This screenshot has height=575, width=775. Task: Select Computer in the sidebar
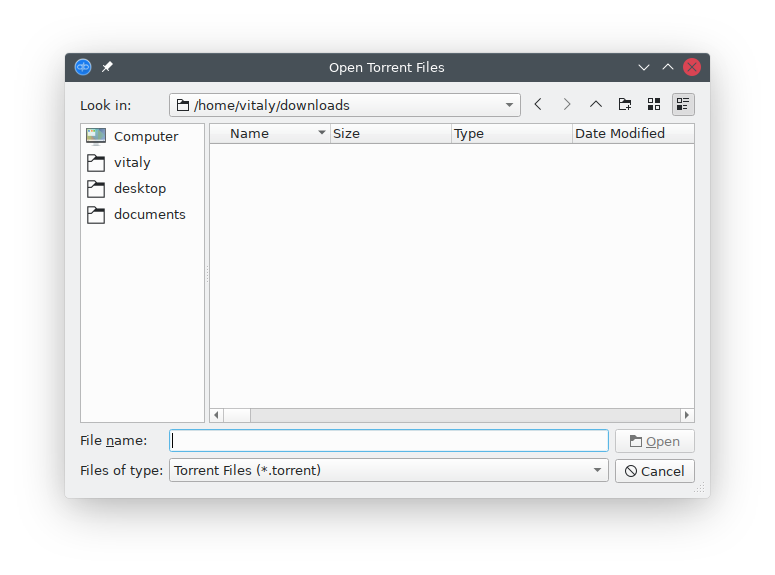[x=142, y=136]
